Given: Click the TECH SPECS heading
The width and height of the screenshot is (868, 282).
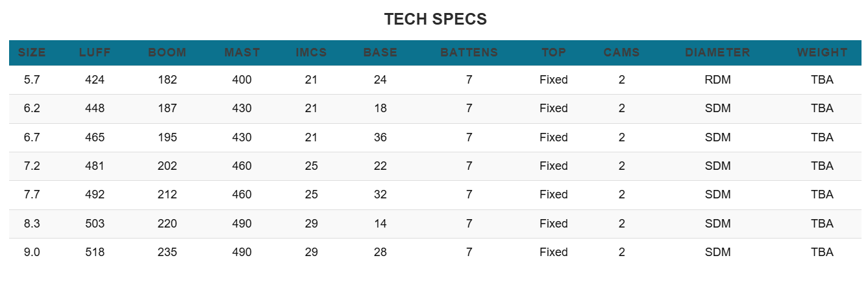Looking at the screenshot, I should [435, 19].
